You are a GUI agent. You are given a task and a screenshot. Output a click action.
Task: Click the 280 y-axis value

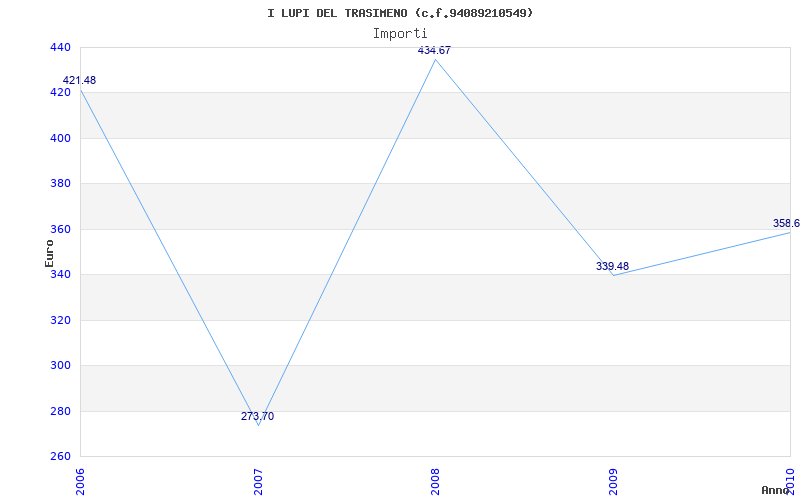[x=60, y=411]
